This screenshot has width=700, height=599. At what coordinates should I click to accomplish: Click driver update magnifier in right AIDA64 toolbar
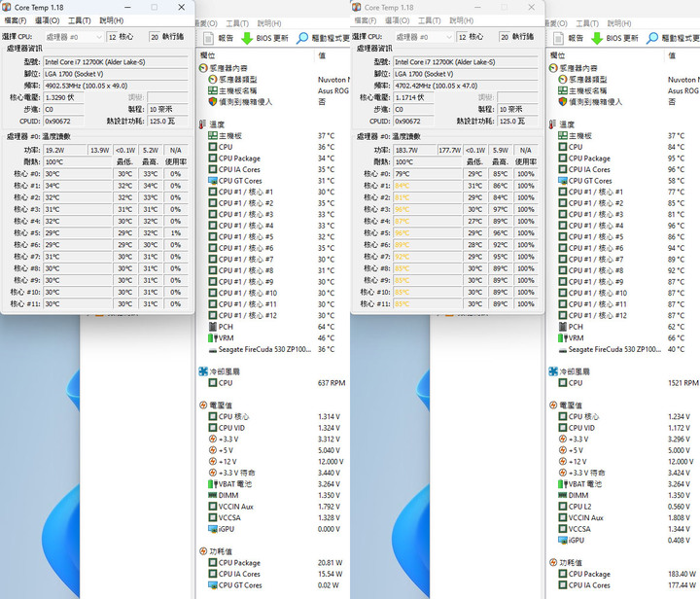click(x=652, y=38)
